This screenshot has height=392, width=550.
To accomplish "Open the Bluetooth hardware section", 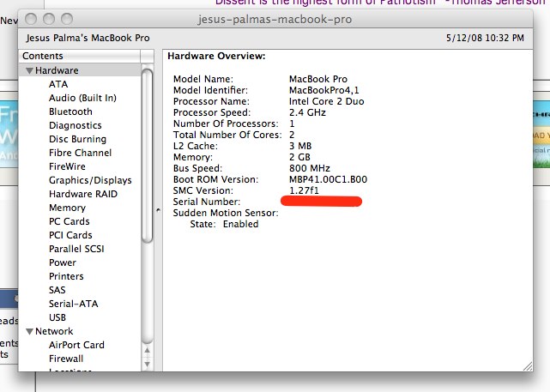I will [70, 112].
